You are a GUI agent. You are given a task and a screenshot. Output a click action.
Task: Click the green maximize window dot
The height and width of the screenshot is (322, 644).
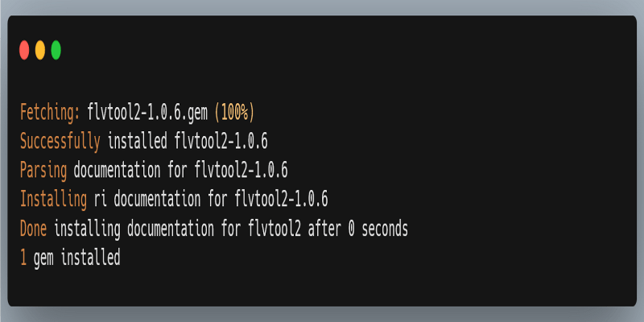pyautogui.click(x=56, y=51)
